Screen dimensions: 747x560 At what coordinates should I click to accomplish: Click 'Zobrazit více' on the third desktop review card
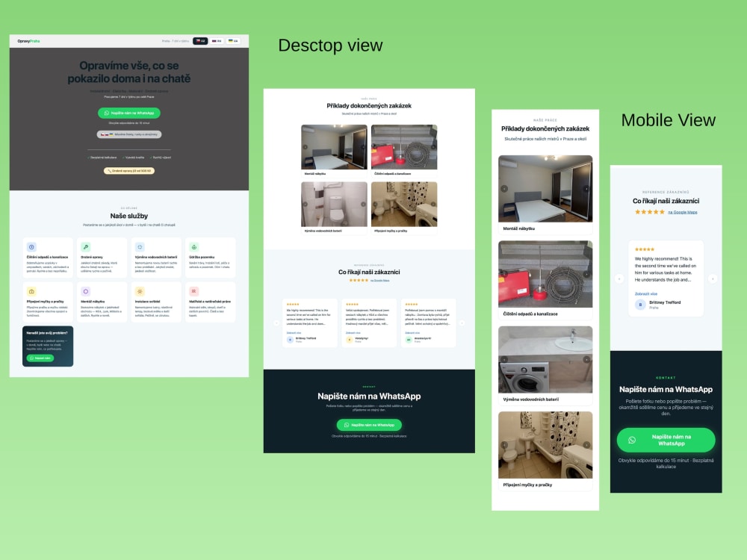pos(412,333)
